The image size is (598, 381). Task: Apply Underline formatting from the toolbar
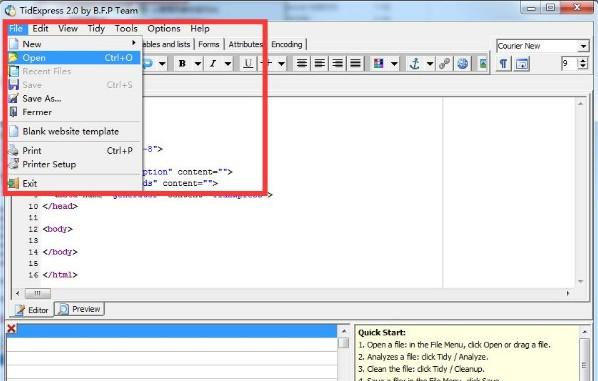tap(248, 63)
